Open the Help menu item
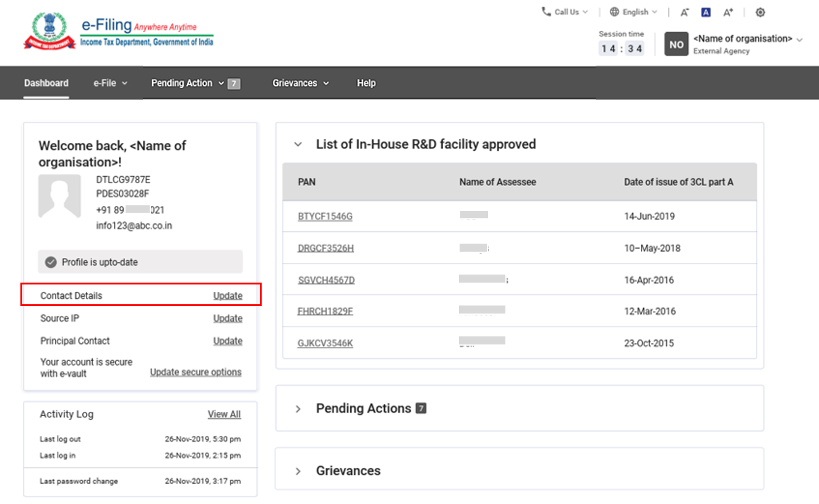The height and width of the screenshot is (504, 819). (366, 83)
